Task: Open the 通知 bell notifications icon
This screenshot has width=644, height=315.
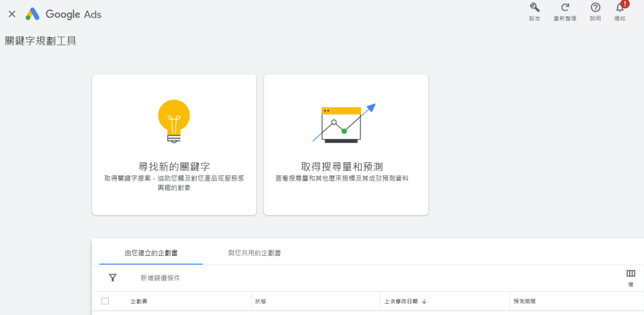Action: 619,8
